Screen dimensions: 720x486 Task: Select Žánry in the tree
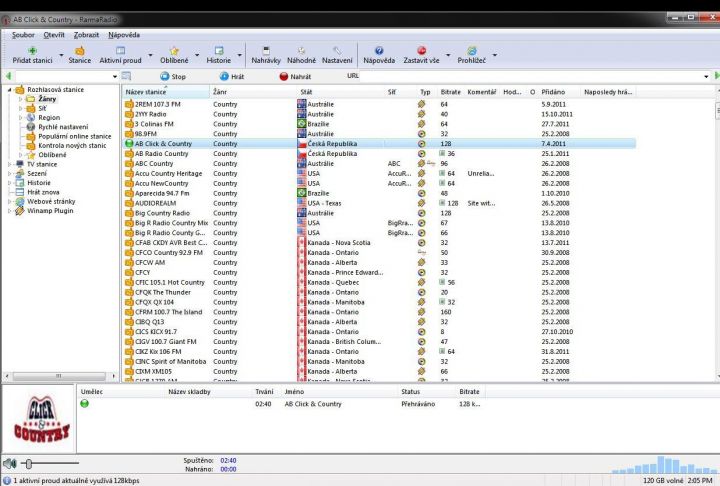(x=47, y=99)
